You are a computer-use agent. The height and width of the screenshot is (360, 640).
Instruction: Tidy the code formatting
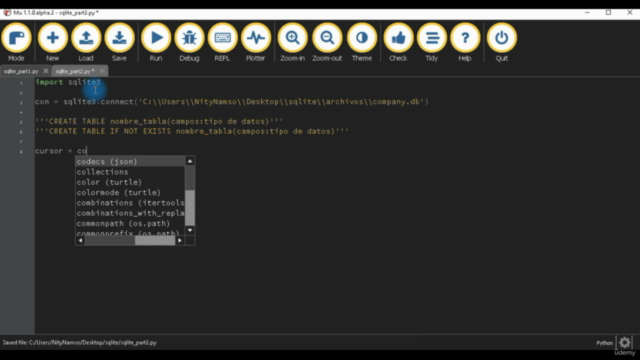(431, 42)
